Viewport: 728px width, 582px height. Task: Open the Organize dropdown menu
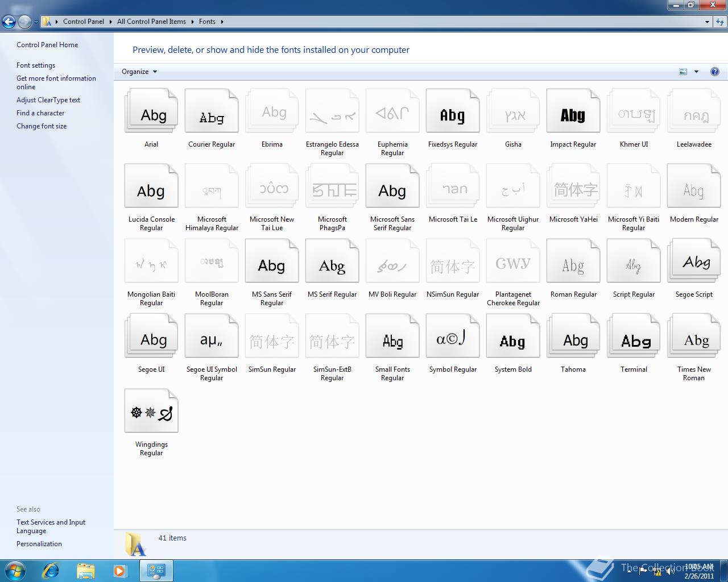139,72
